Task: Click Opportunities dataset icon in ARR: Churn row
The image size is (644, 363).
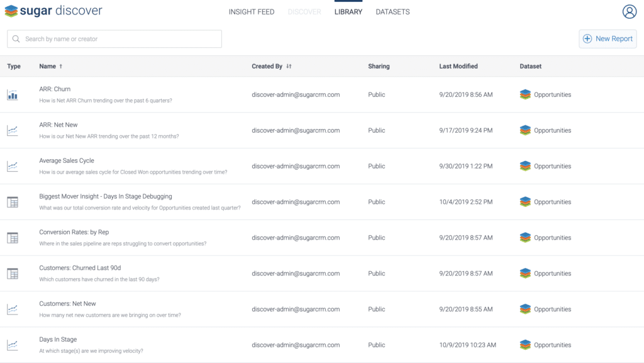Action: point(525,94)
